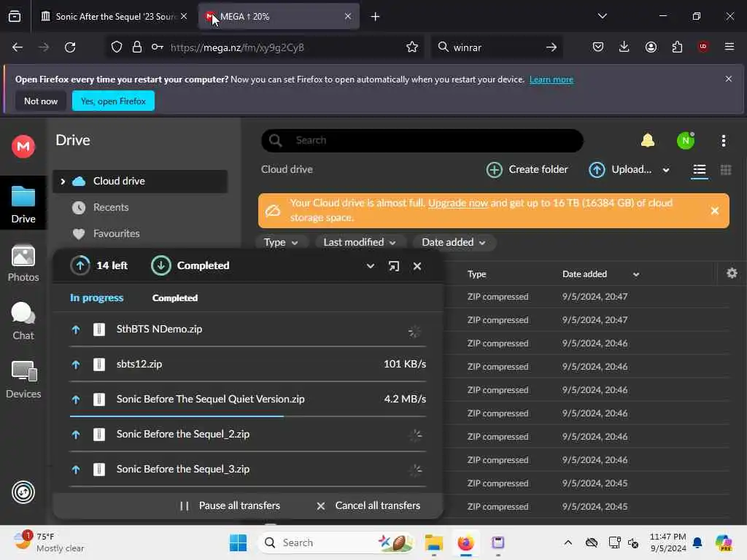
Task: Click the Upgrade now link
Action: point(458,203)
